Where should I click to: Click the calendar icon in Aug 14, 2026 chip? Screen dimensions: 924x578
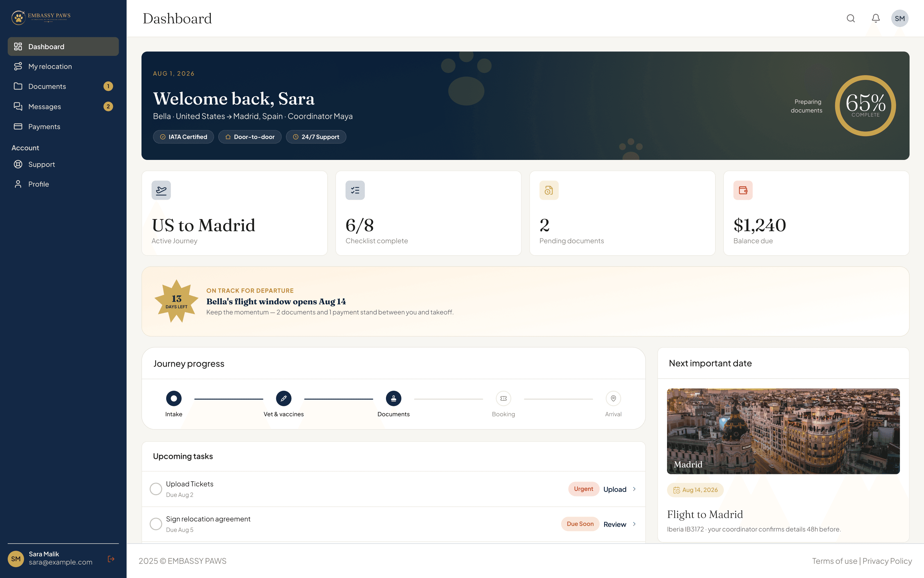pos(677,490)
